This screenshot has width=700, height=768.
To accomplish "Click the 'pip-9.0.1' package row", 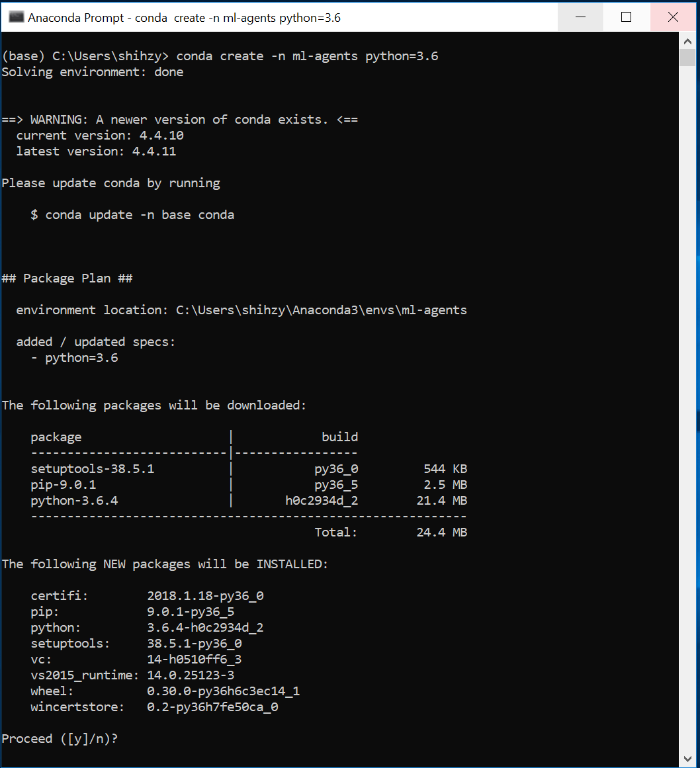I will click(x=64, y=485).
